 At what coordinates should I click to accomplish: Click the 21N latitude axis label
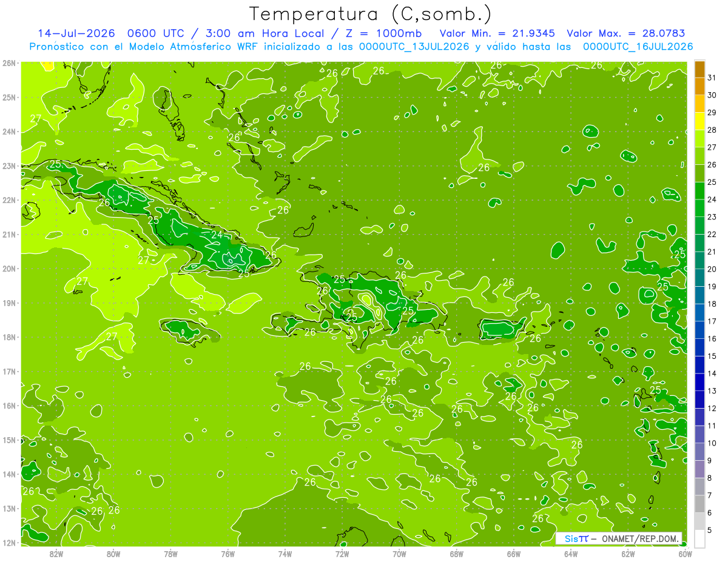[8, 235]
